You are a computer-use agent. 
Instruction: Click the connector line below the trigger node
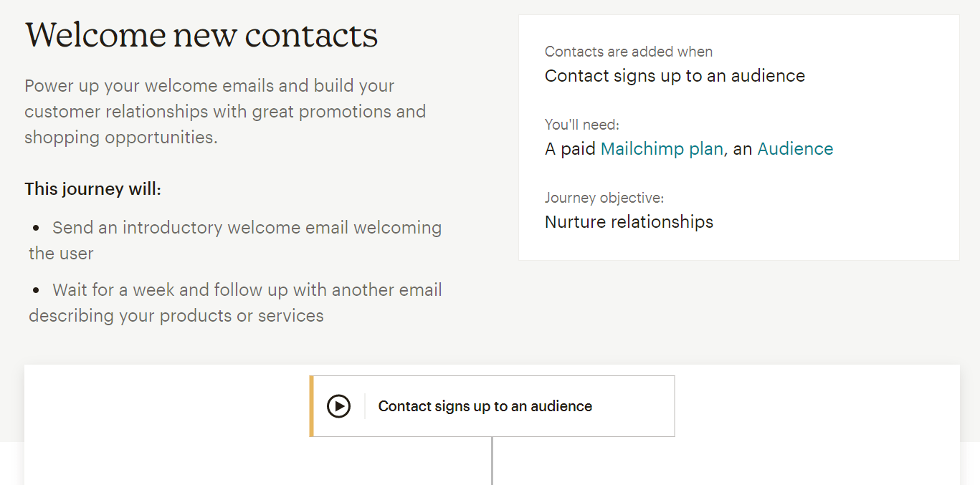(492, 461)
